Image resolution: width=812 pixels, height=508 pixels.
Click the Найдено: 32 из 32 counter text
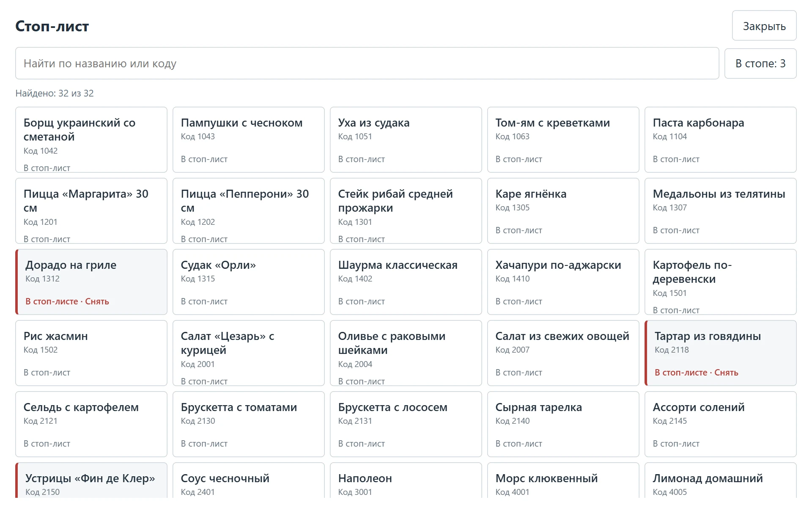[55, 93]
